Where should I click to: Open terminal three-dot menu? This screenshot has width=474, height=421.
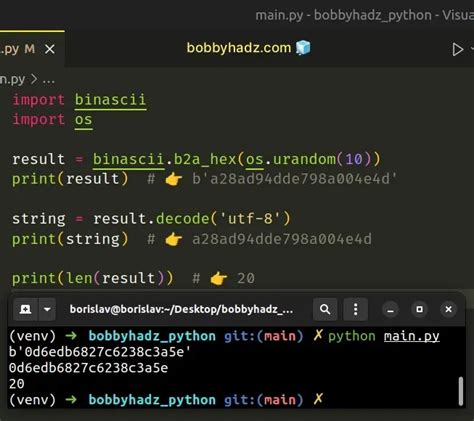[356, 309]
